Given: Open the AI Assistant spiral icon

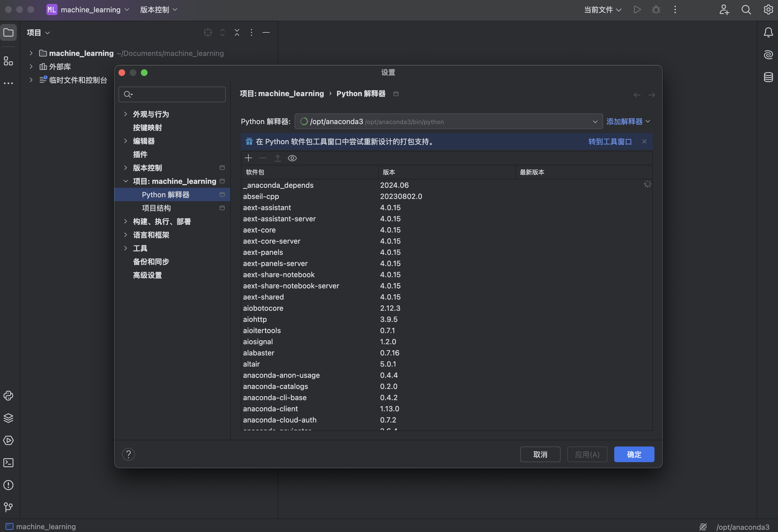Looking at the screenshot, I should pyautogui.click(x=768, y=54).
